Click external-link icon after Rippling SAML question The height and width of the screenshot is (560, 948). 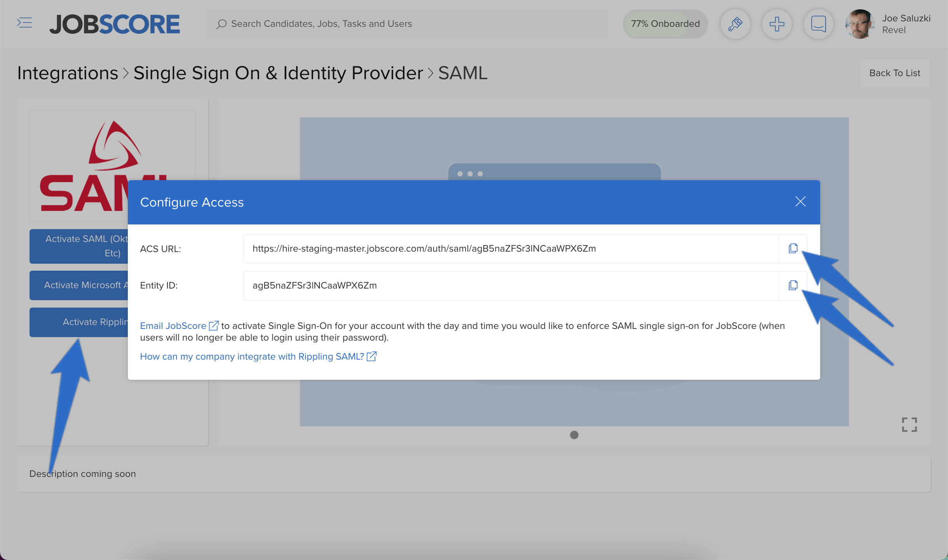tap(372, 356)
